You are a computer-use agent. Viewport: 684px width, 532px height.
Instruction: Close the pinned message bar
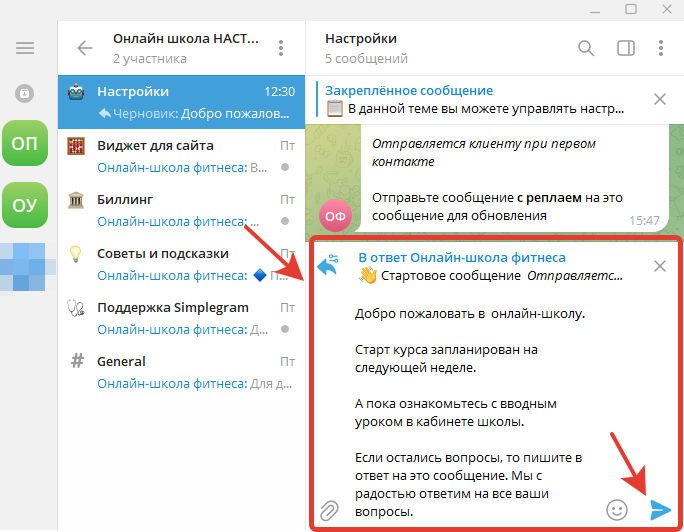pyautogui.click(x=660, y=98)
